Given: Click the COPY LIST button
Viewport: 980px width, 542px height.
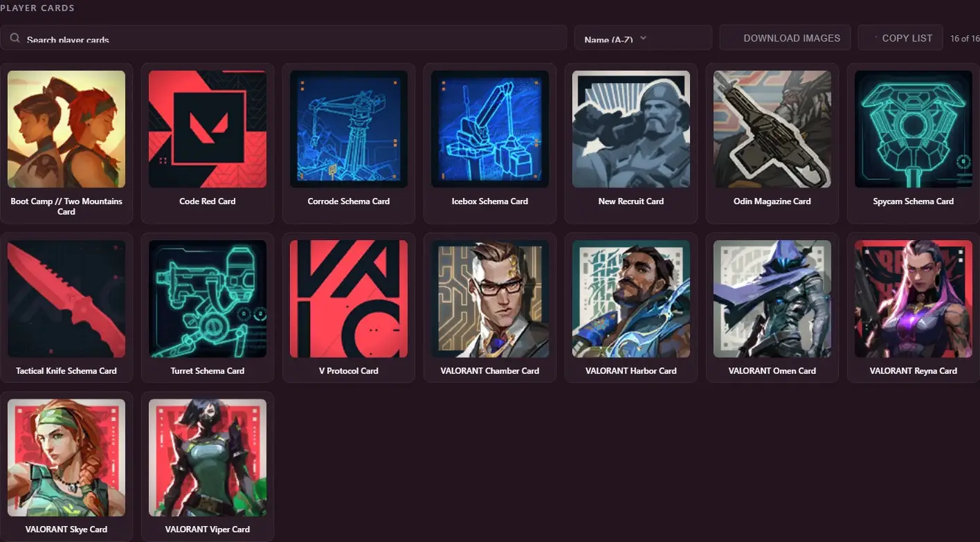Looking at the screenshot, I should pos(900,38).
